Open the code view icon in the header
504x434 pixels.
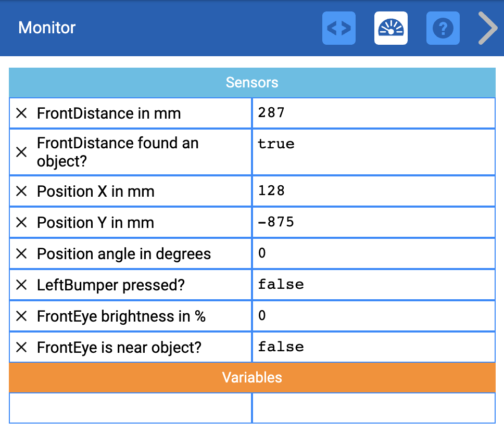[338, 28]
